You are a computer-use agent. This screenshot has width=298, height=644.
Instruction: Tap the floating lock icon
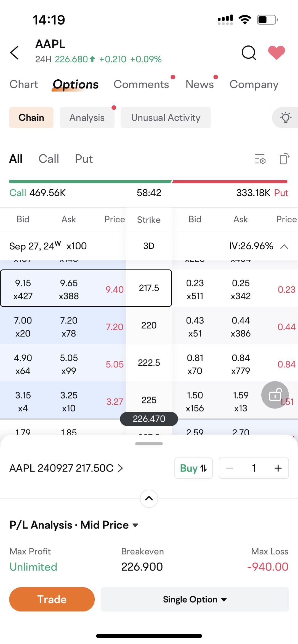pos(275,395)
